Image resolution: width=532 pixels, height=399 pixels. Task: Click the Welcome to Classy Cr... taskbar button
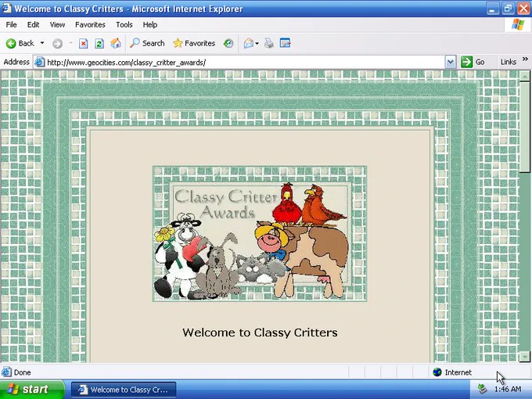(x=124, y=390)
